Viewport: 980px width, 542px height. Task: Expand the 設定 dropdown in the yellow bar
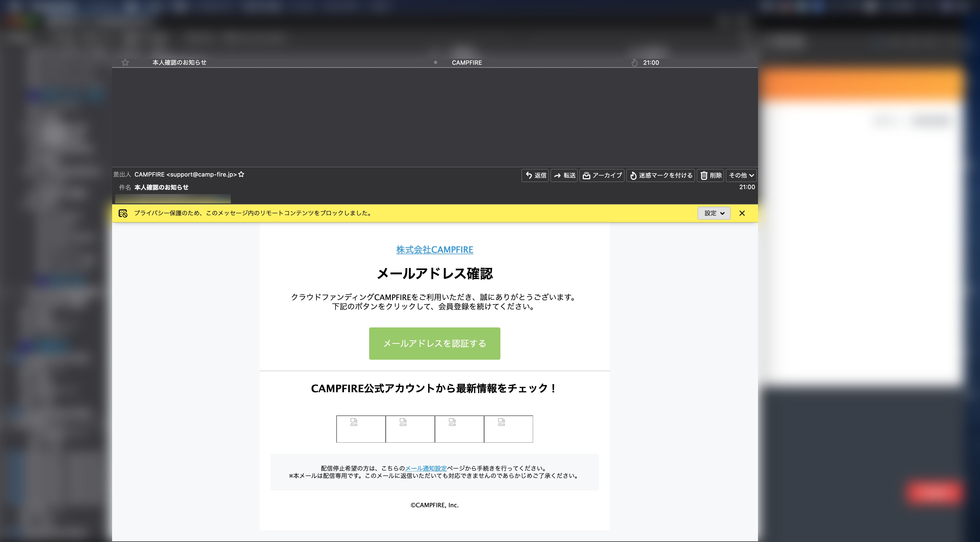pyautogui.click(x=714, y=213)
